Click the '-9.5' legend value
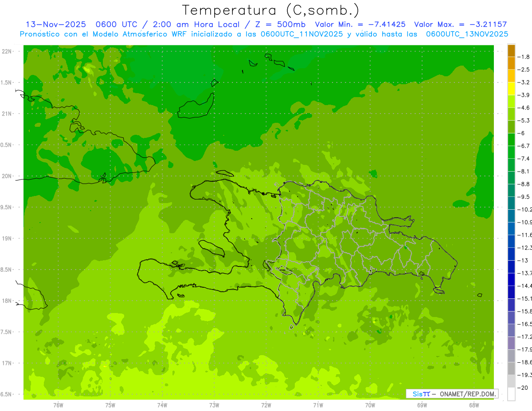The width and height of the screenshot is (532, 411). click(524, 197)
